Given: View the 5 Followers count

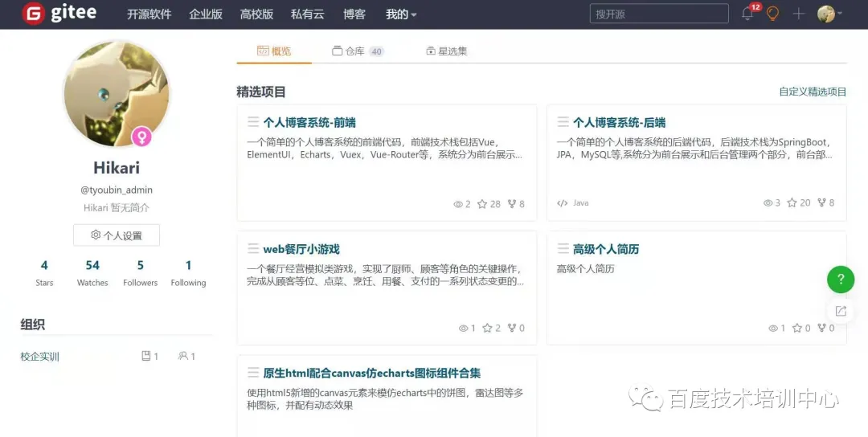Looking at the screenshot, I should pos(140,272).
